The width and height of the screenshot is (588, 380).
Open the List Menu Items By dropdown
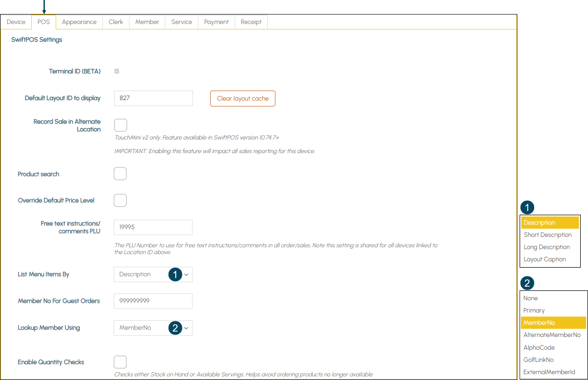click(x=153, y=274)
